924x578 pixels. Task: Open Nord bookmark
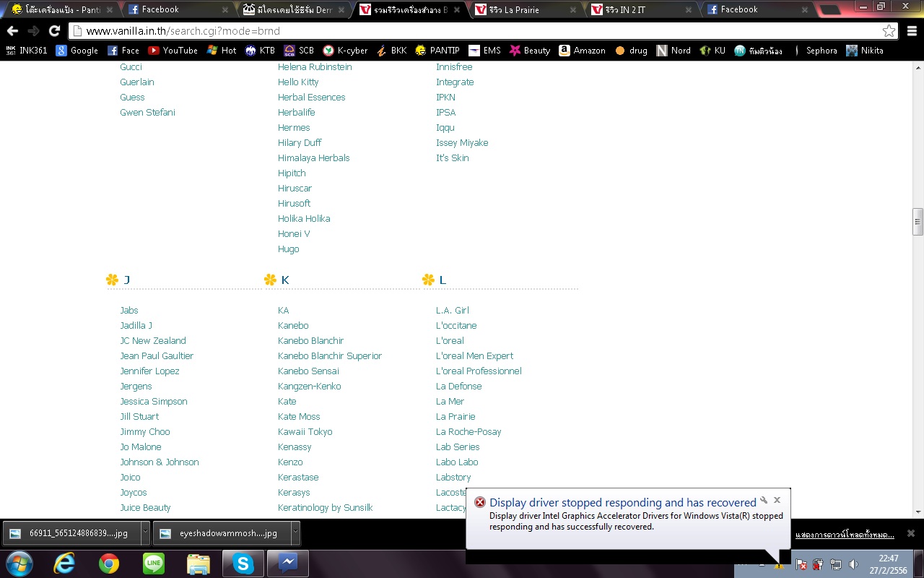(x=674, y=51)
